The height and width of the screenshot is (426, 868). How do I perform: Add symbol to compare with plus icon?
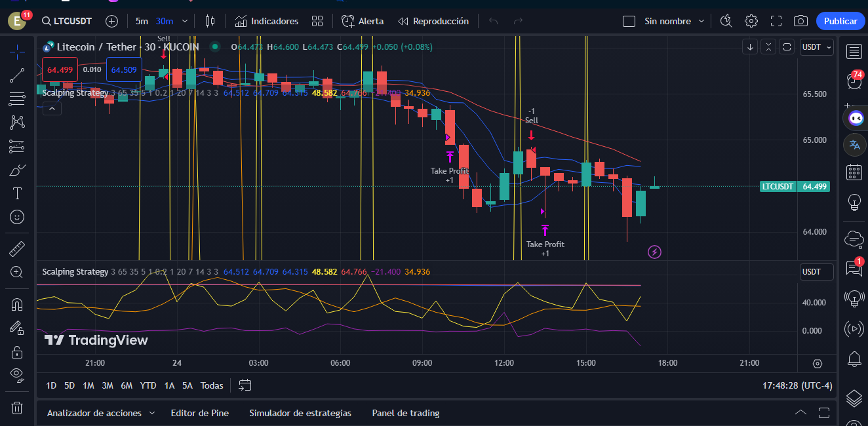[112, 21]
